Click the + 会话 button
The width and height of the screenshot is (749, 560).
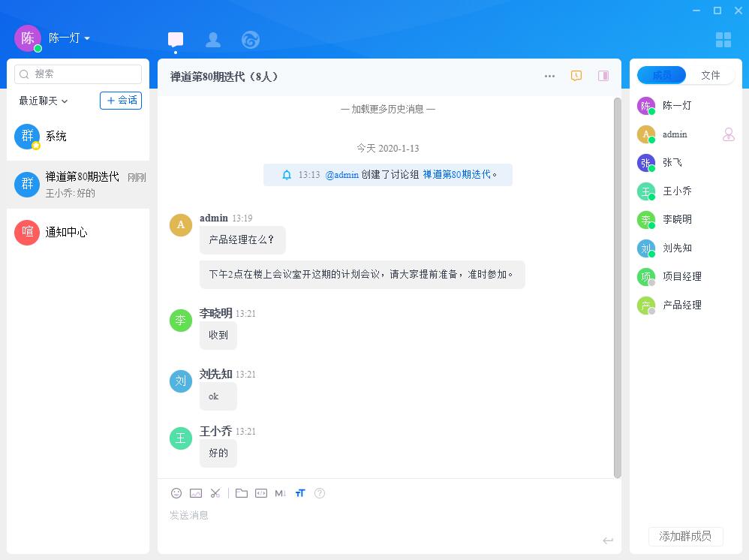[x=121, y=101]
